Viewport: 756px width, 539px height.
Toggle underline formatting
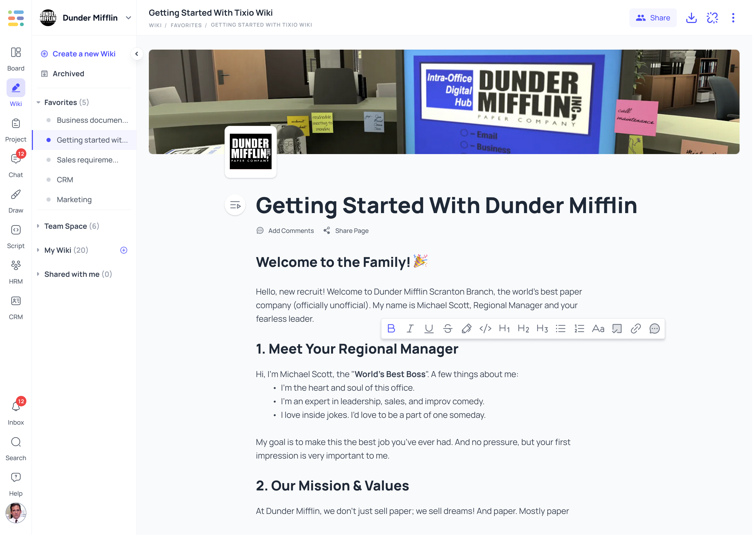point(429,329)
